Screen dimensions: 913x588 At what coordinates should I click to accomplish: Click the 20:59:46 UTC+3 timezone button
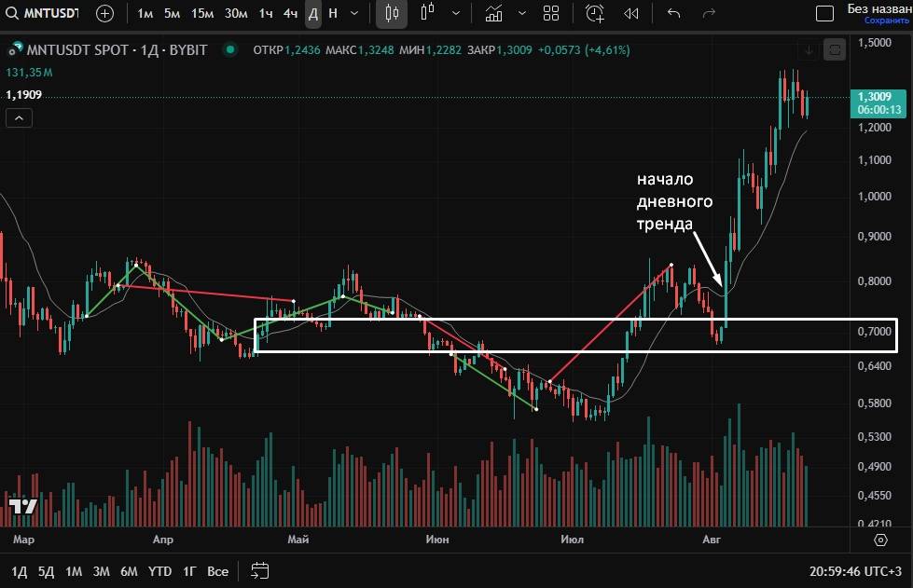[x=855, y=571]
